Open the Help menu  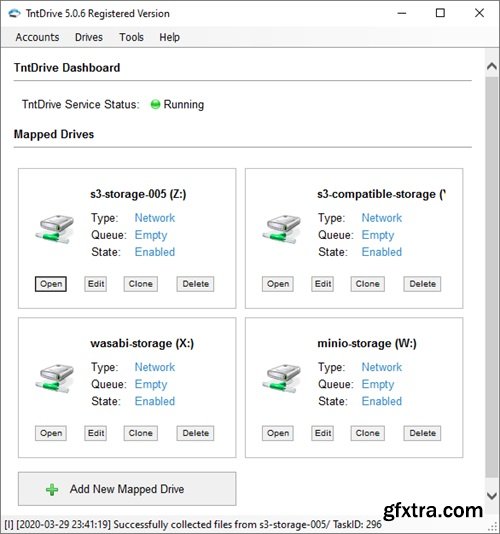tap(169, 37)
